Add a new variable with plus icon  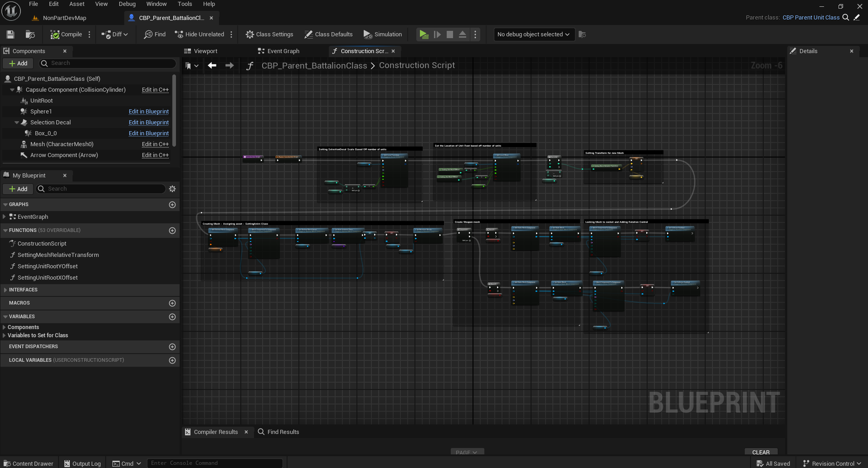click(172, 317)
